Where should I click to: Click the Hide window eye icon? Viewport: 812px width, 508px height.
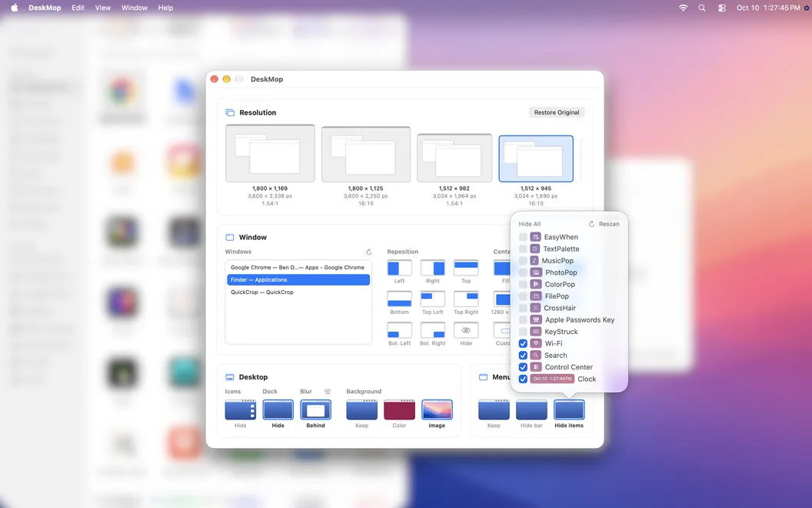[466, 330]
